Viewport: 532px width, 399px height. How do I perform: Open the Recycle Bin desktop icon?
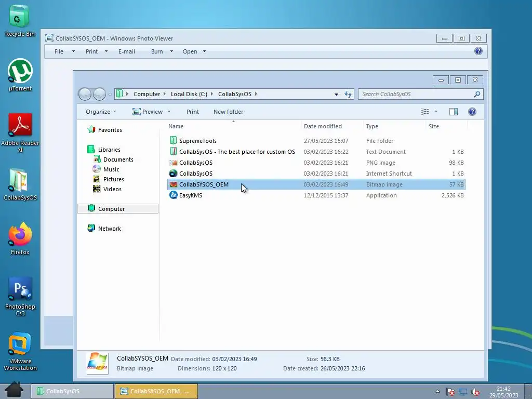coord(19,20)
